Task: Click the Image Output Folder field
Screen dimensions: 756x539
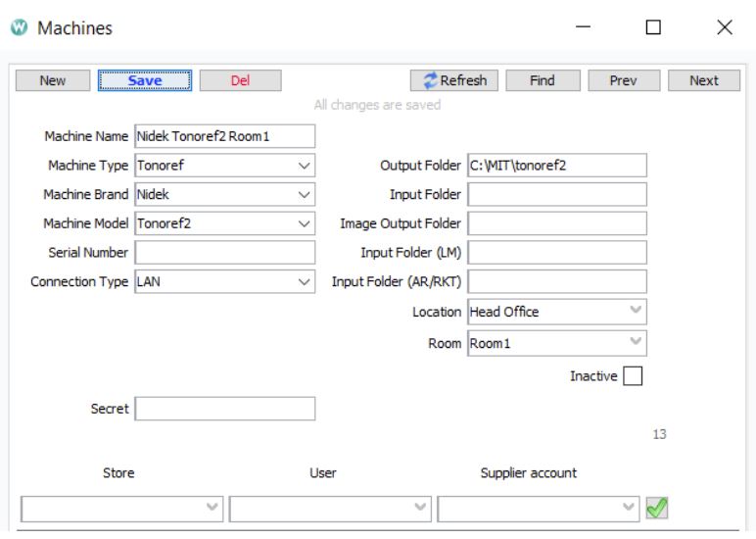Action: 557,223
